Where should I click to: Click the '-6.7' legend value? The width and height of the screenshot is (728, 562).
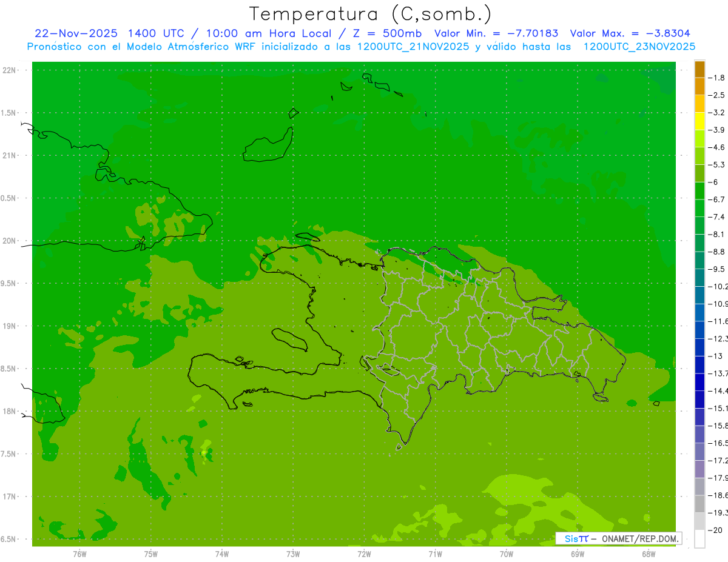click(x=716, y=199)
